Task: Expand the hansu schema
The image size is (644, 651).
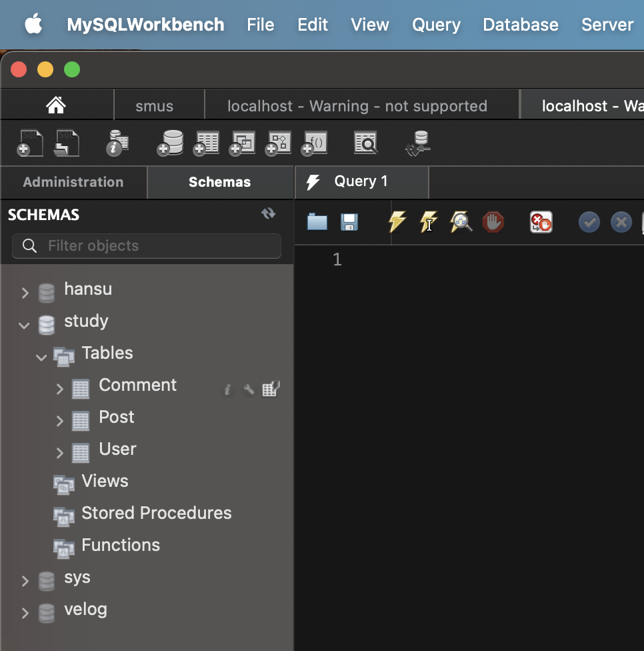Action: pyautogui.click(x=25, y=293)
